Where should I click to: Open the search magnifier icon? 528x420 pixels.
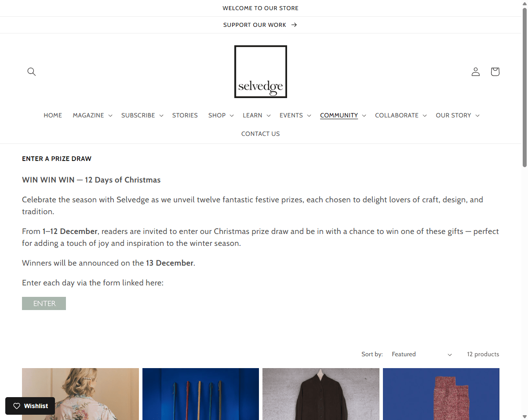[31, 72]
